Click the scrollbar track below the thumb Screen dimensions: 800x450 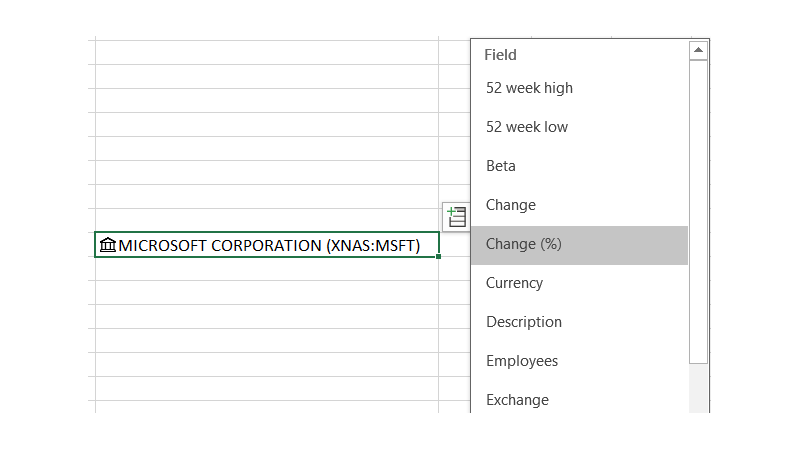coord(698,388)
